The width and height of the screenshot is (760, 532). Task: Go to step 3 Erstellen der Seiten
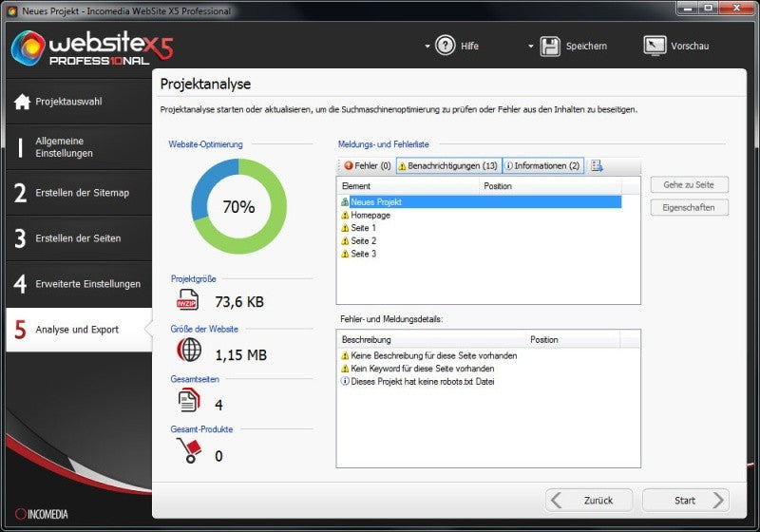[79, 237]
